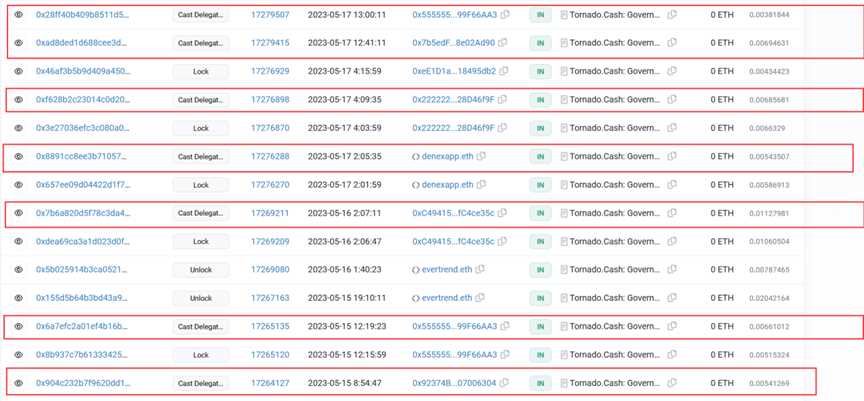Copy denexapp.eth address in block 17276288 row
The width and height of the screenshot is (864, 401).
pyautogui.click(x=482, y=157)
